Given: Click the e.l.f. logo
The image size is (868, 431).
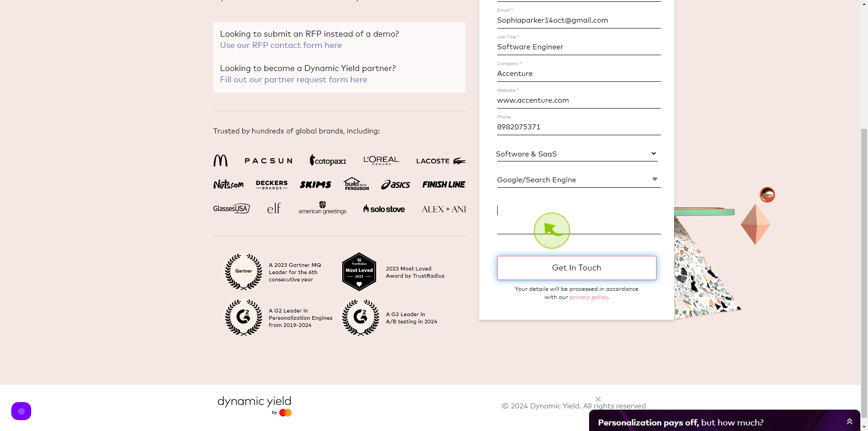Looking at the screenshot, I should [x=274, y=208].
